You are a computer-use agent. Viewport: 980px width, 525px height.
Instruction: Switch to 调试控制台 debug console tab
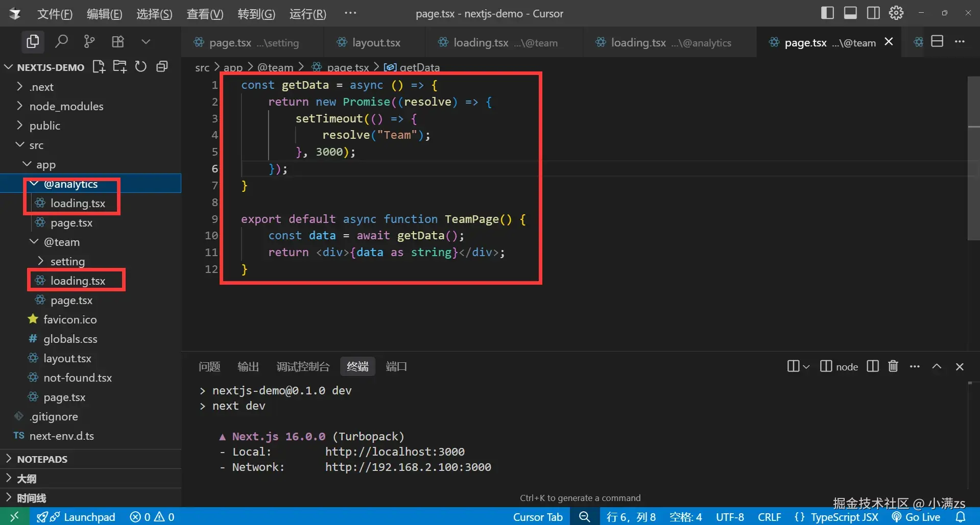tap(303, 367)
